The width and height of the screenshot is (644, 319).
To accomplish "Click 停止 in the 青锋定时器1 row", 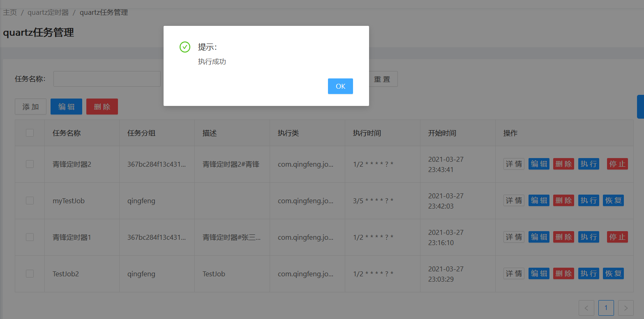I will pyautogui.click(x=617, y=237).
